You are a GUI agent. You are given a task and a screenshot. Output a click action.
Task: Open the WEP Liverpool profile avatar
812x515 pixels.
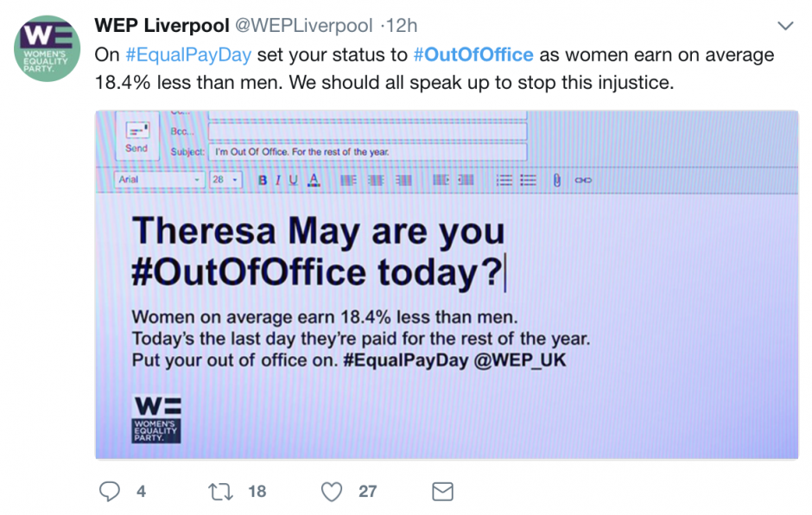click(48, 48)
